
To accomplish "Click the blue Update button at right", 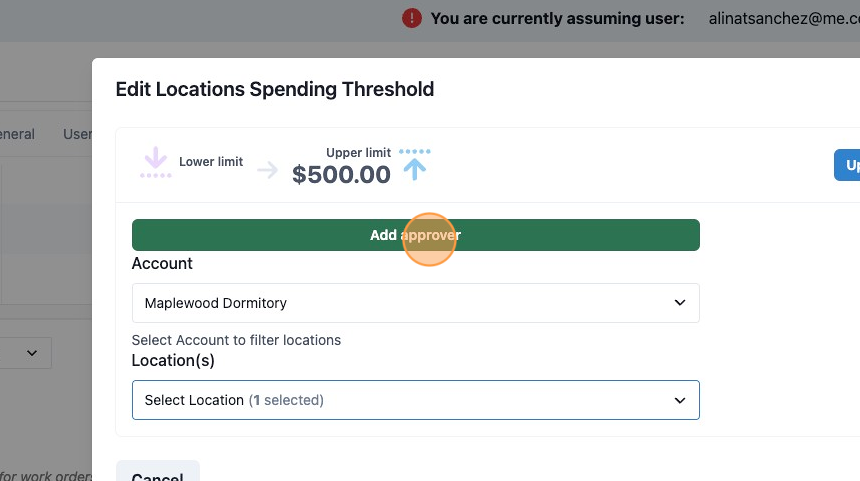I will pyautogui.click(x=847, y=165).
